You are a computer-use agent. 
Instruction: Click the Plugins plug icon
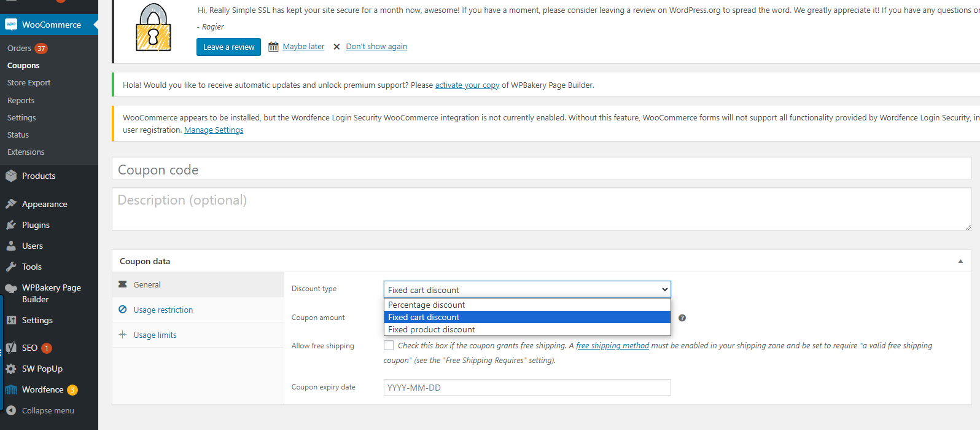coord(11,225)
